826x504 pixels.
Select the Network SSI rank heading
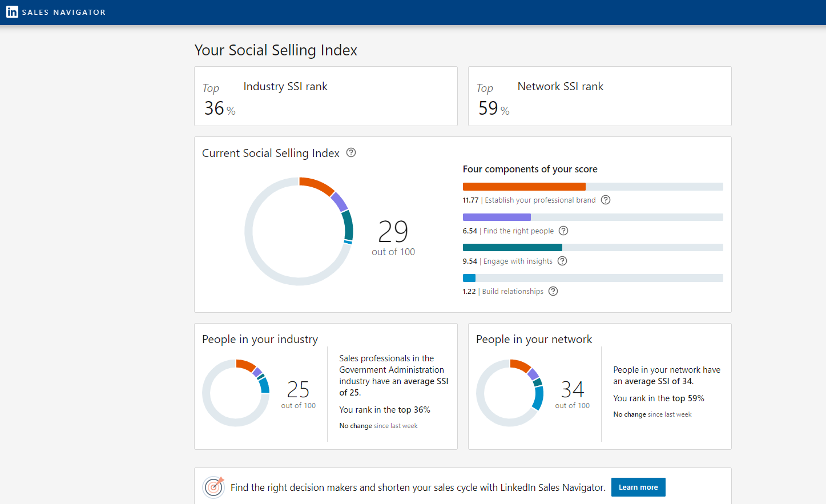[561, 86]
